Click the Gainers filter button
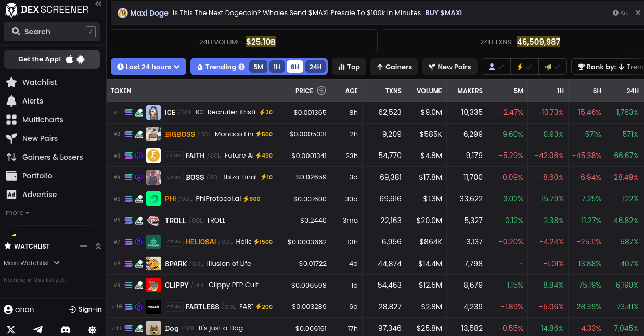This screenshot has width=644, height=336. pyautogui.click(x=394, y=67)
